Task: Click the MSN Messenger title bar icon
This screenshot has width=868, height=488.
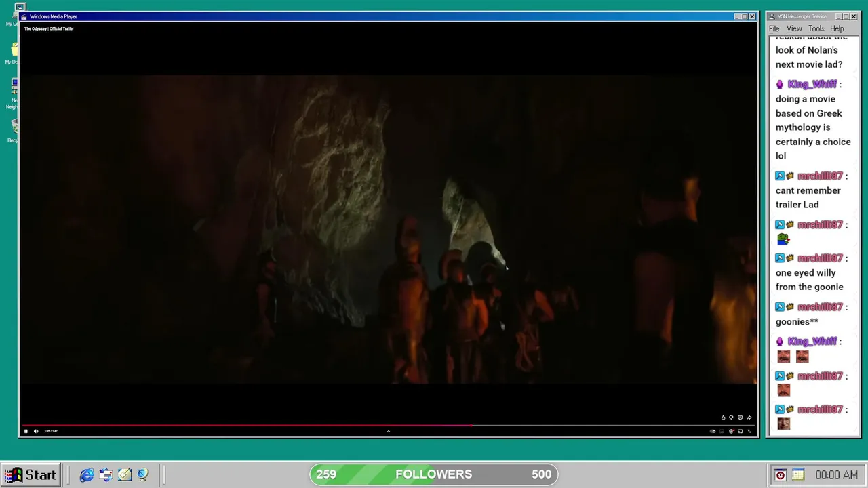Action: [x=772, y=16]
